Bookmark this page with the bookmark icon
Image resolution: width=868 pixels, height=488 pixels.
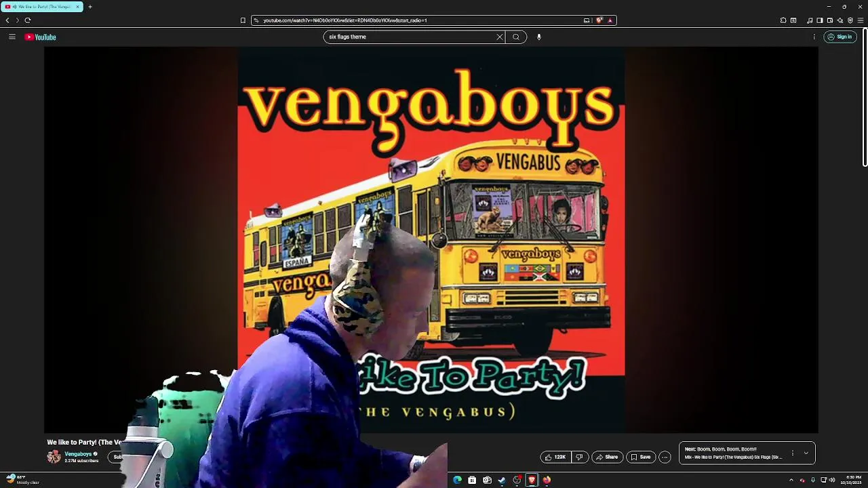(x=243, y=20)
